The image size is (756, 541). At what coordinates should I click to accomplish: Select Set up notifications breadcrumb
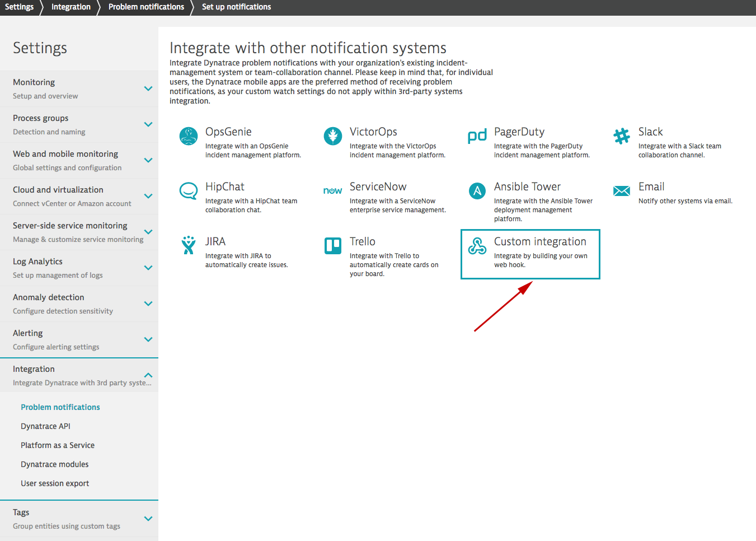(236, 7)
